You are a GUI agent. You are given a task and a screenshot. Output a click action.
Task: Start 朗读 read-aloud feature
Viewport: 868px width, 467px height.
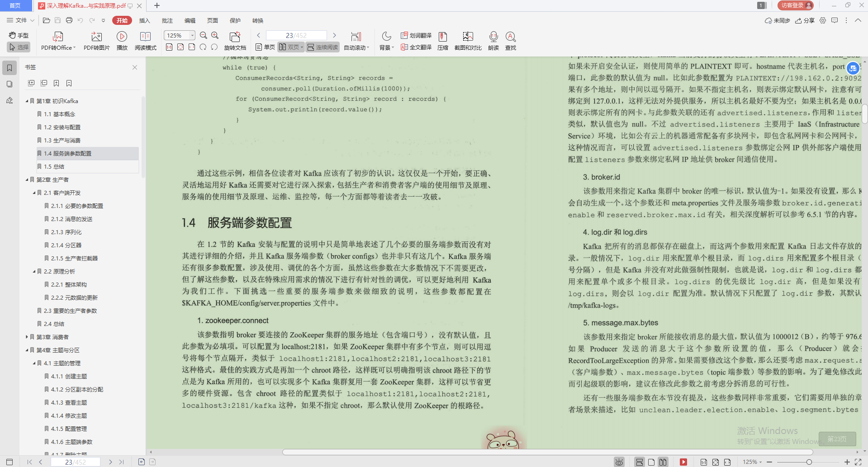click(x=493, y=40)
